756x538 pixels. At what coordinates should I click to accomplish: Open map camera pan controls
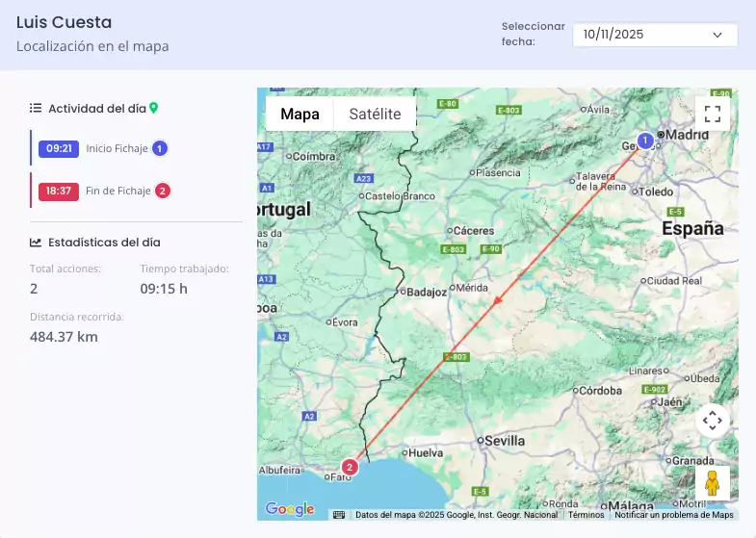[x=712, y=420]
